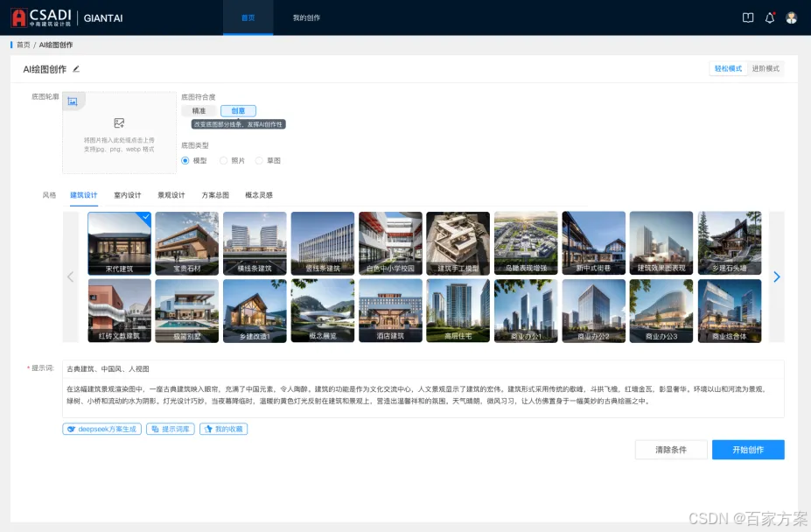Open the 提示词库 prompt library
This screenshot has width=811, height=532.
171,429
